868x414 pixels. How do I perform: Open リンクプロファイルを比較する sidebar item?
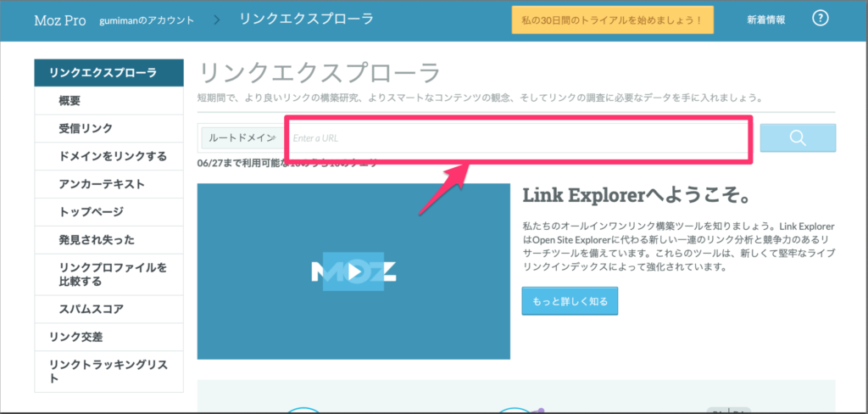click(113, 274)
